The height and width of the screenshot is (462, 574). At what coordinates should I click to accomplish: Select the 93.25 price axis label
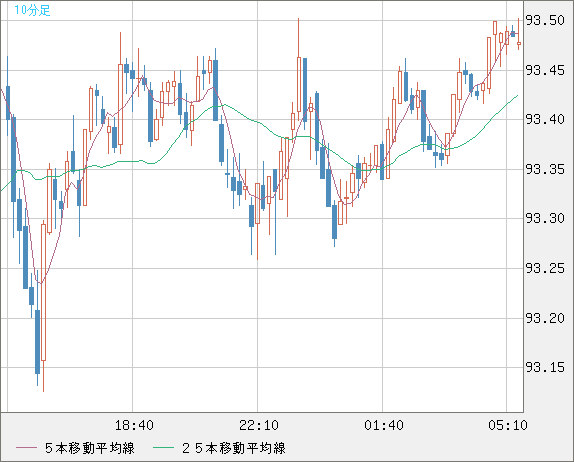point(545,269)
